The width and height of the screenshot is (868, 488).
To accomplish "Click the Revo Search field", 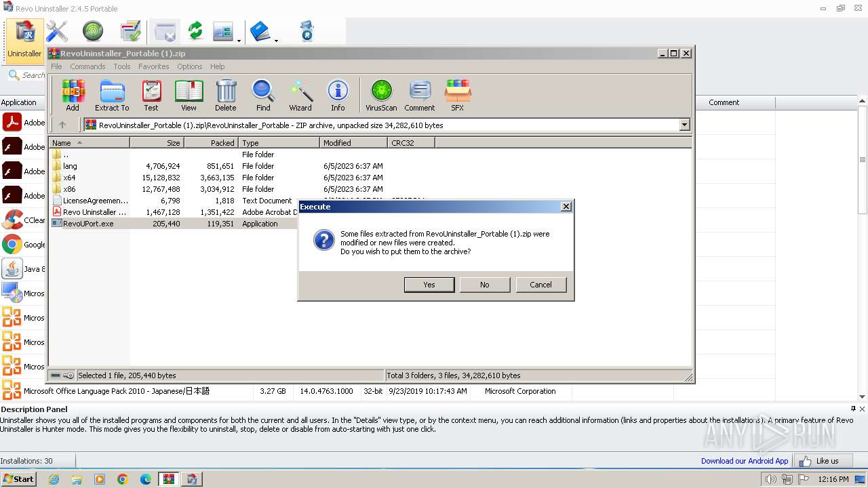I will coord(27,75).
